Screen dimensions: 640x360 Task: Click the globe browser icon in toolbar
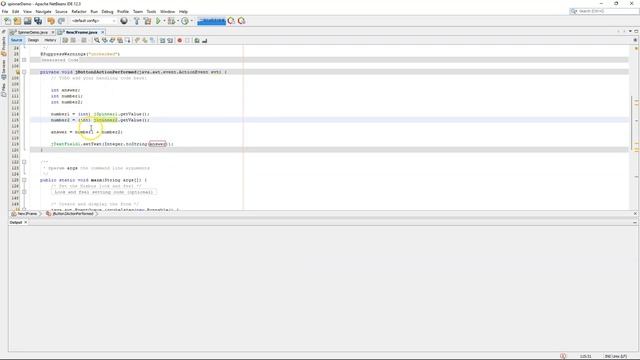pyautogui.click(x=124, y=21)
